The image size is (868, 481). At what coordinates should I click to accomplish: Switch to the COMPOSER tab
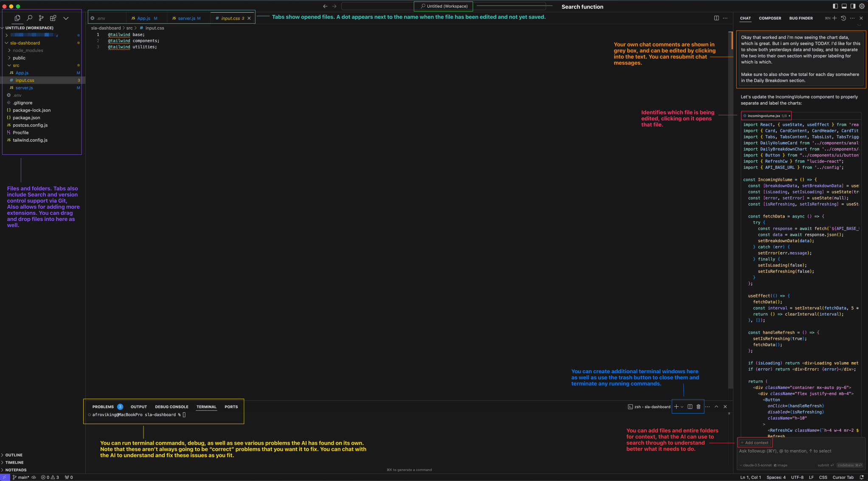click(770, 18)
